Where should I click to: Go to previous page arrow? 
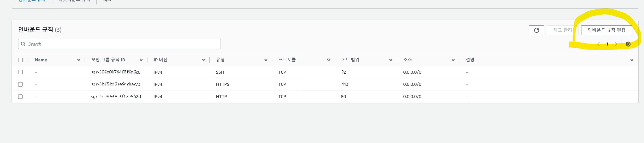coord(598,44)
